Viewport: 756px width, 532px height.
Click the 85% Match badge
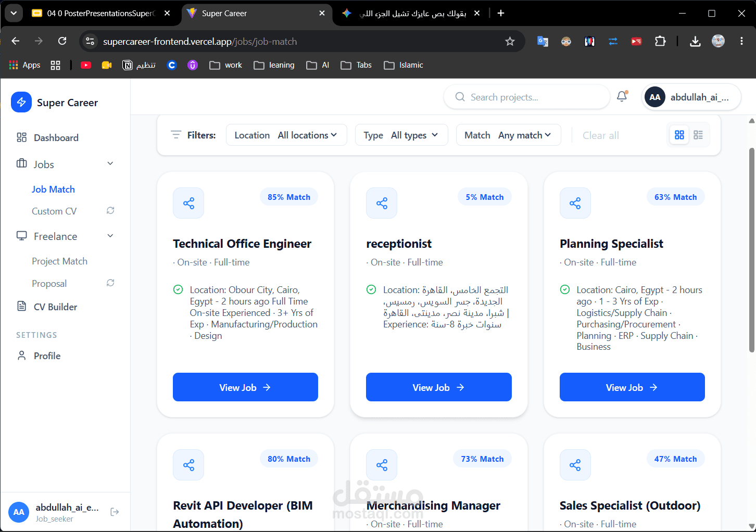point(289,197)
